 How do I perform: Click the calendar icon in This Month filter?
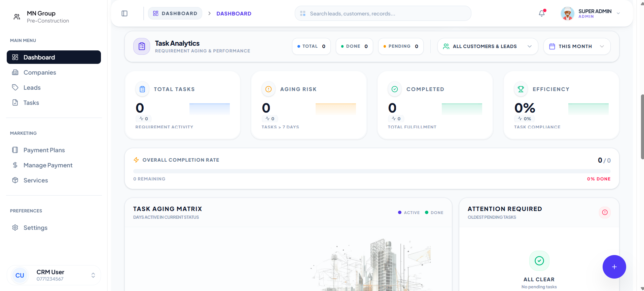552,46
